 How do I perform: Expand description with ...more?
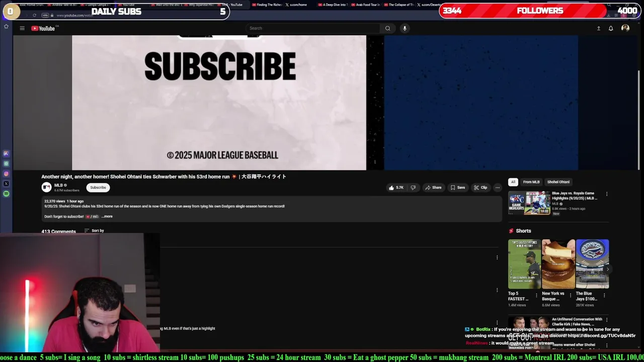pyautogui.click(x=107, y=217)
